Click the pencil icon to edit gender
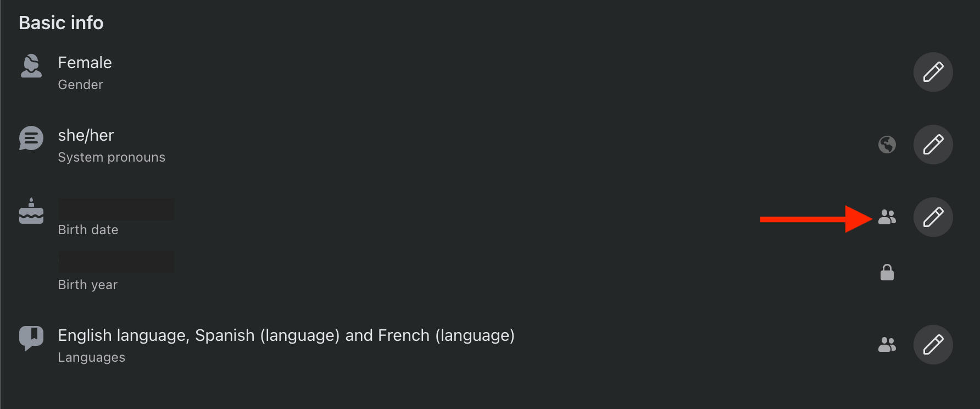This screenshot has width=980, height=409. coord(933,72)
